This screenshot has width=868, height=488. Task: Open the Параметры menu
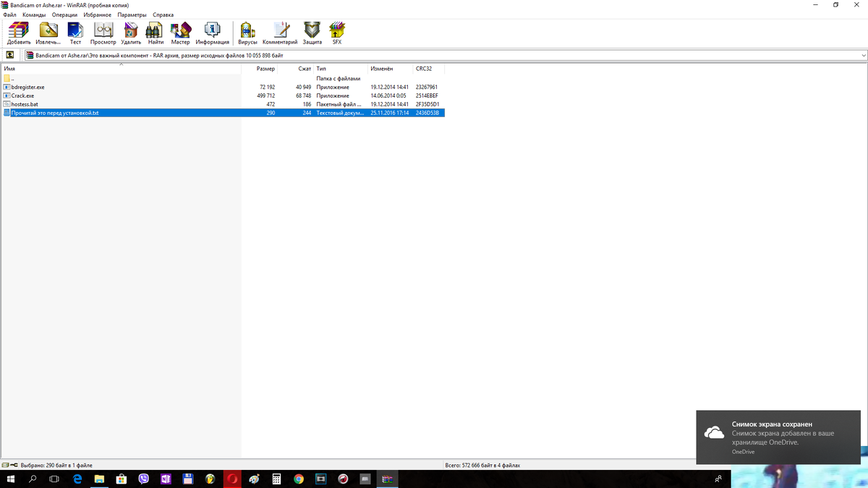[132, 14]
